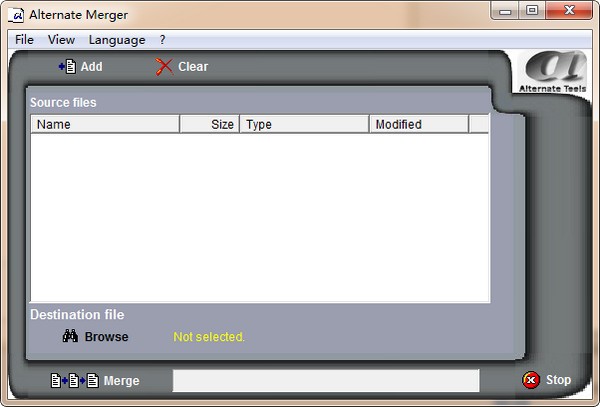
Task: Click the 'Destination file' label
Action: pyautogui.click(x=77, y=314)
